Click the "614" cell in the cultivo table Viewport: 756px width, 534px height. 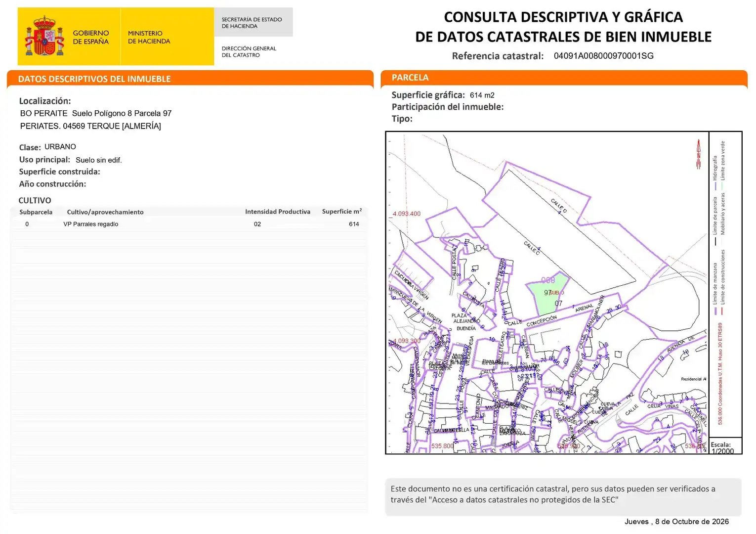354,224
